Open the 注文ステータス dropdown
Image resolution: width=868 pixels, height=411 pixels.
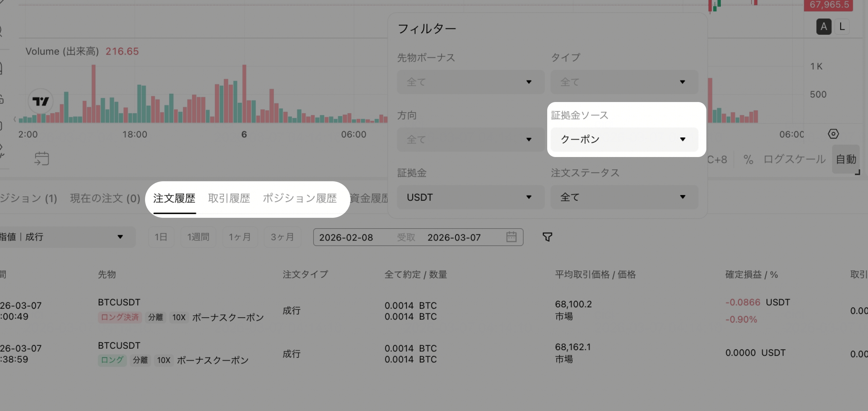[x=624, y=197]
